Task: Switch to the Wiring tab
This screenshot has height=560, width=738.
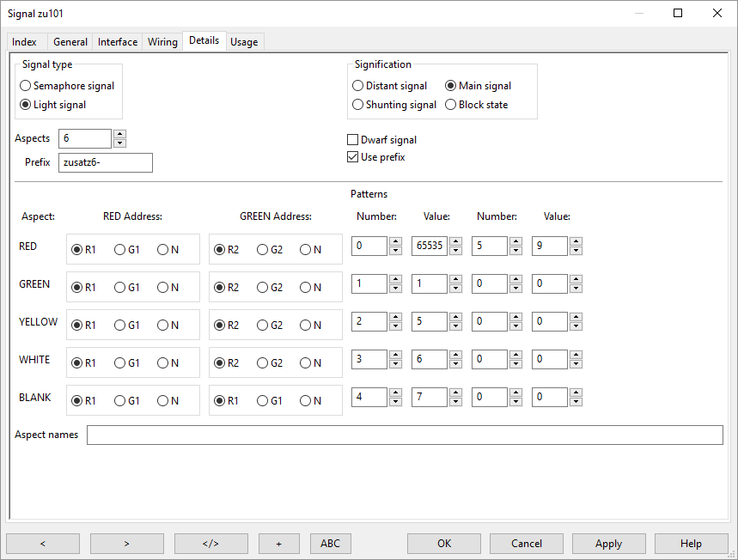Action: pos(162,42)
